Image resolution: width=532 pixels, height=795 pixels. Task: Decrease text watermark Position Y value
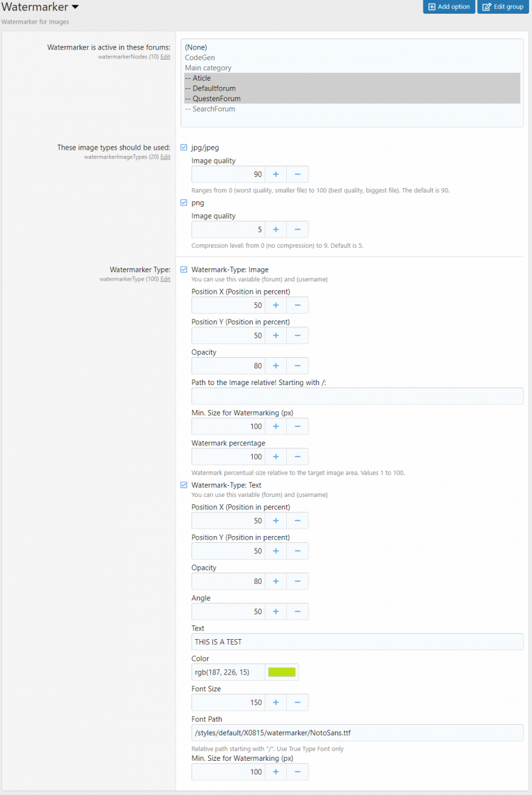pos(297,552)
